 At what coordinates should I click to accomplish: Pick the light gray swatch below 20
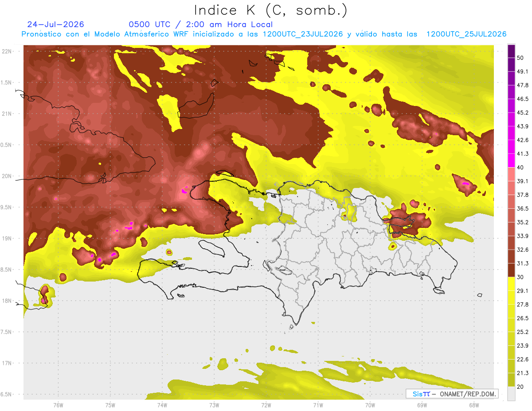tap(511, 393)
